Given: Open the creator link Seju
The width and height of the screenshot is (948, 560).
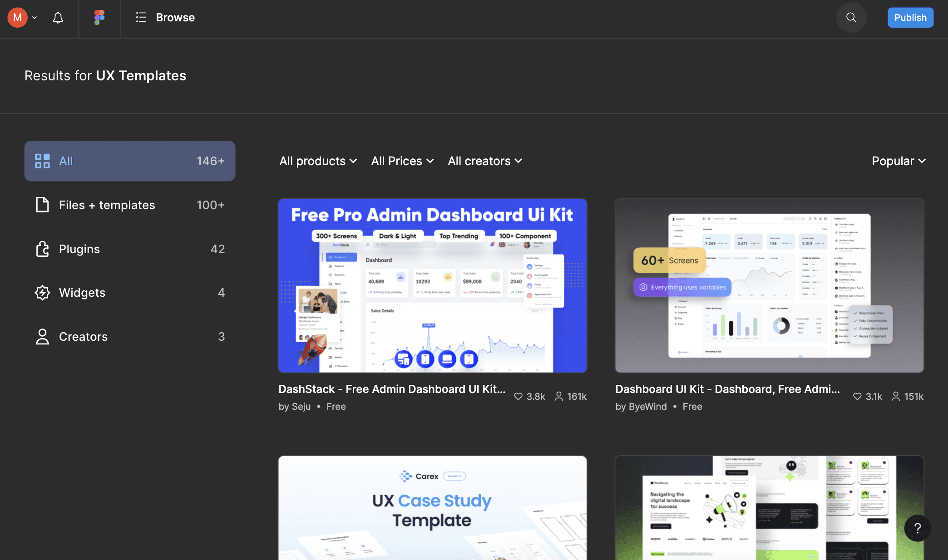Looking at the screenshot, I should click(x=301, y=407).
